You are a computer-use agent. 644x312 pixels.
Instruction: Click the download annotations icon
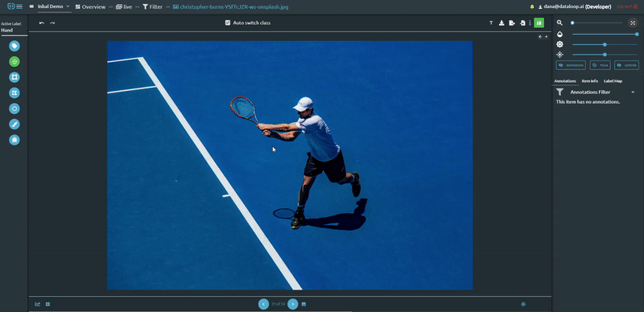502,23
